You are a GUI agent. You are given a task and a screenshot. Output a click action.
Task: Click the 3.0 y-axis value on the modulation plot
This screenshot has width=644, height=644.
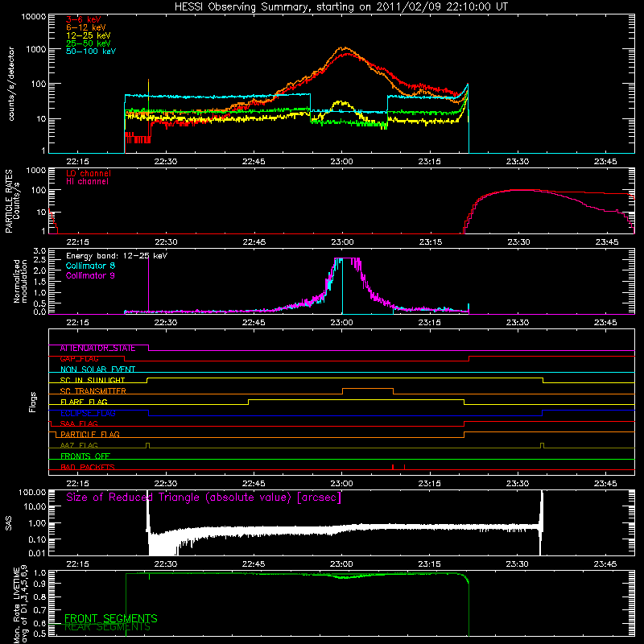(39, 251)
